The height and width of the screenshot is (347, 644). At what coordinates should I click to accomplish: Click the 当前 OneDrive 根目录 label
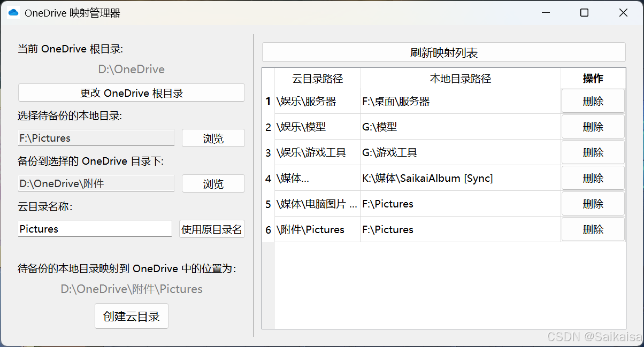pos(71,49)
